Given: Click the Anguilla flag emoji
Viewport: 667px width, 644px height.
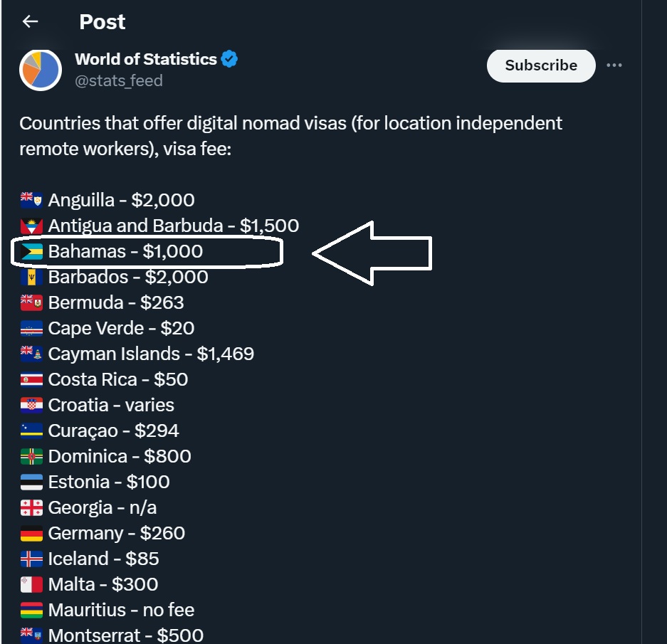Looking at the screenshot, I should (31, 201).
